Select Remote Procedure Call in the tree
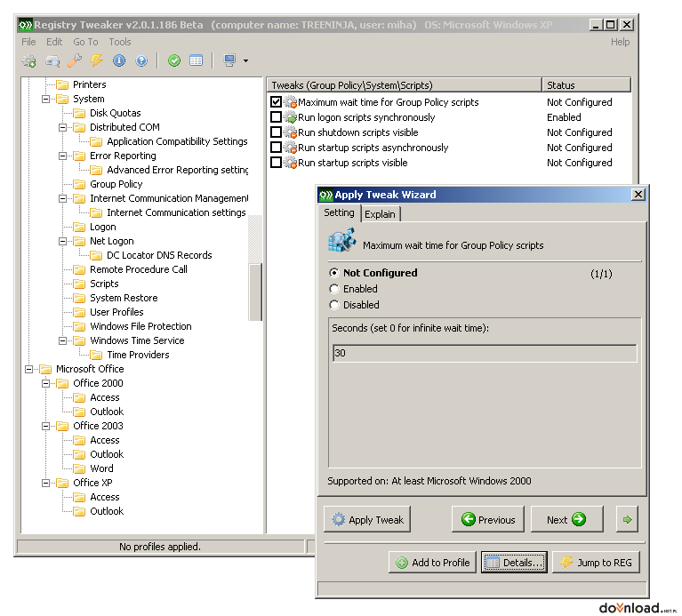682x616 pixels. [x=139, y=269]
